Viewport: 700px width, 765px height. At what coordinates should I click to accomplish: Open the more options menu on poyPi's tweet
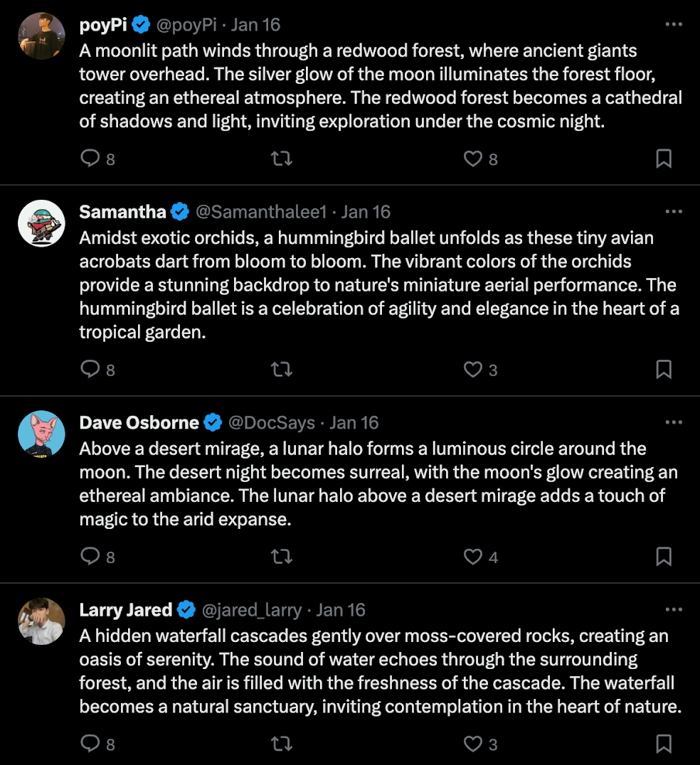(x=674, y=24)
